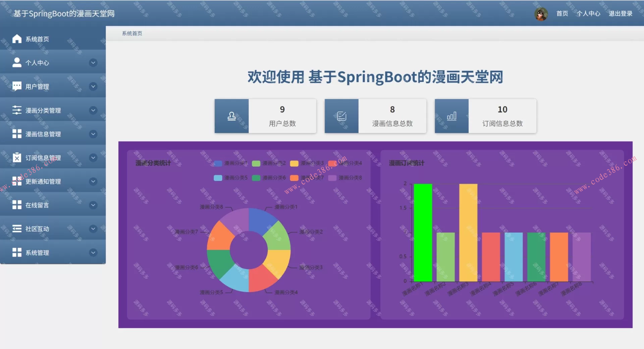Expand the 用户管理 chevron
The height and width of the screenshot is (349, 644).
pos(93,86)
